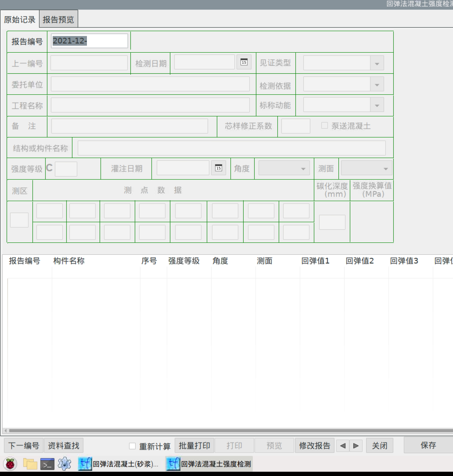Screen dimensions: 453x476
Task: Click the 检测日期 date field
Action: coord(204,62)
